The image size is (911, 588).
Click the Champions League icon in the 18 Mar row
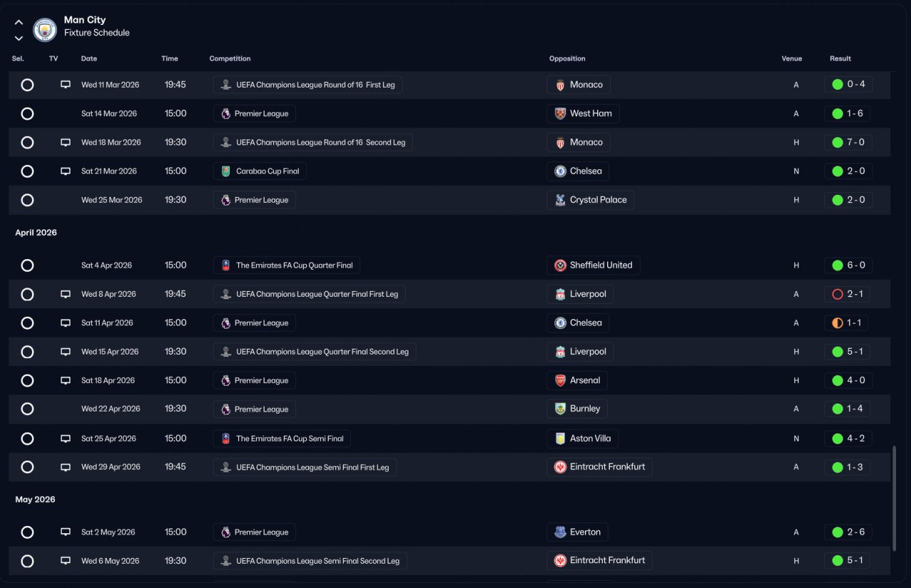pos(226,142)
